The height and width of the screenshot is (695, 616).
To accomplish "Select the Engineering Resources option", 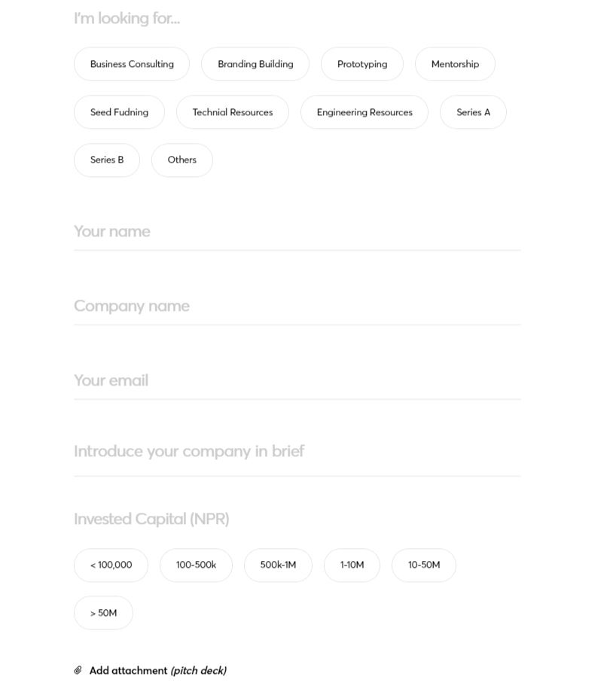I will tap(364, 112).
